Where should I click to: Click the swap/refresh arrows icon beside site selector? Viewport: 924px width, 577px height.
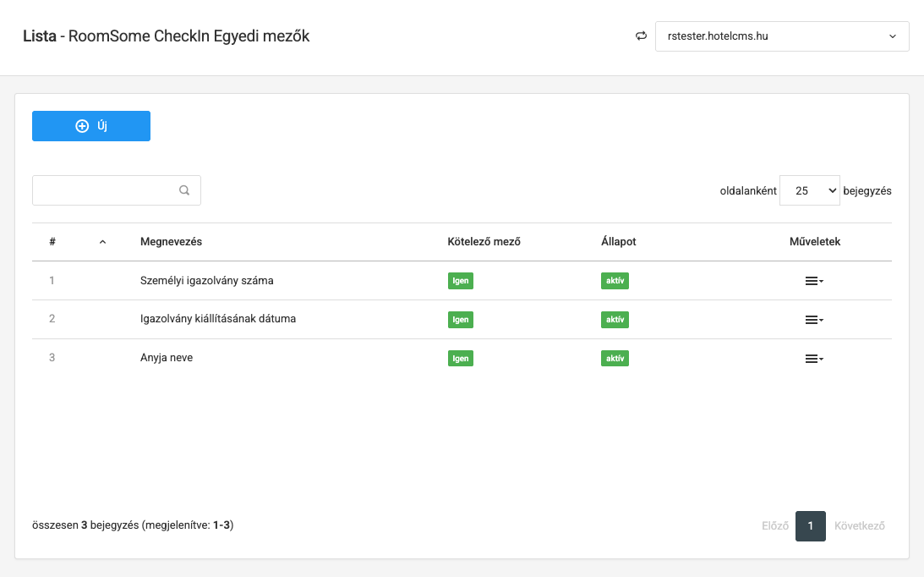coord(641,36)
